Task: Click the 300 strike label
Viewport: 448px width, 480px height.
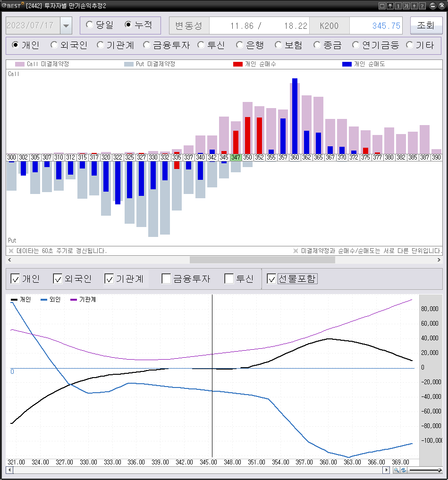Action: [12, 157]
